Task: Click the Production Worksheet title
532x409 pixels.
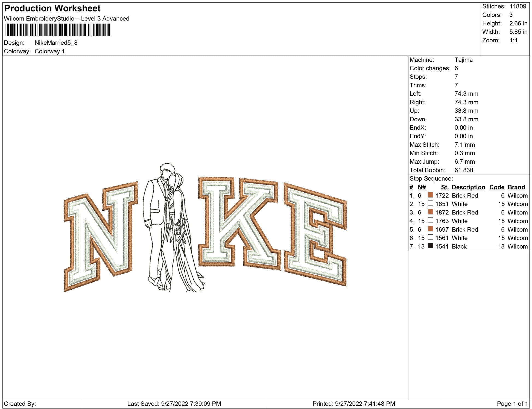Action: (x=52, y=8)
